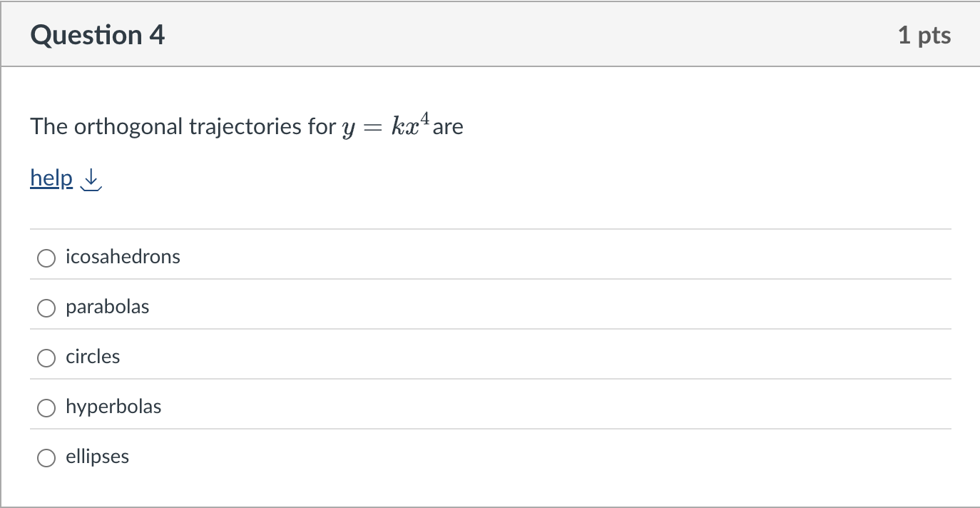
Task: Select the "parabolas" radio button
Action: click(46, 308)
